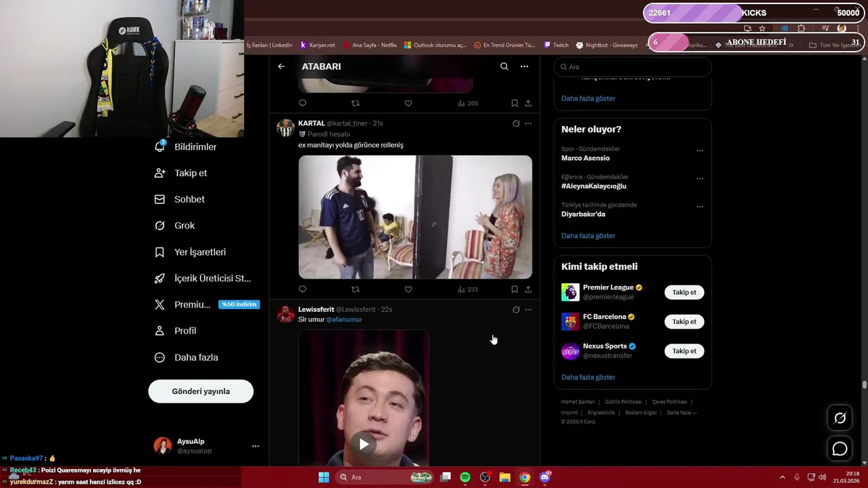Image resolution: width=868 pixels, height=488 pixels.
Task: Show more trends under Neler oluyor
Action: (x=588, y=236)
